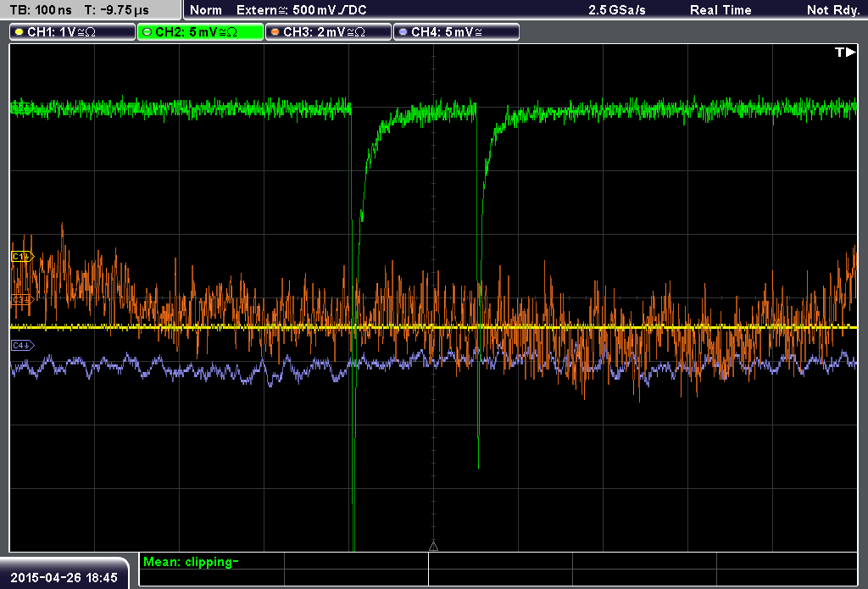Click the C3 ground level marker

click(23, 299)
